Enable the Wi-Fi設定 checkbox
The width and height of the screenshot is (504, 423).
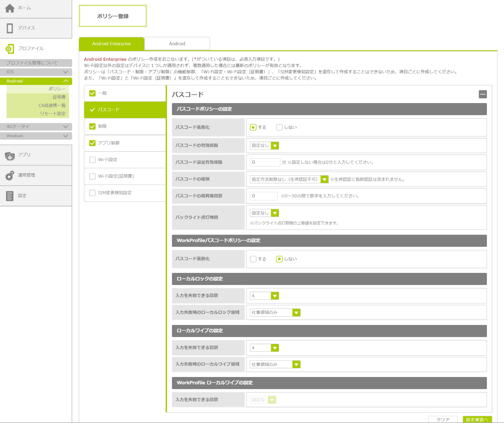[93, 160]
